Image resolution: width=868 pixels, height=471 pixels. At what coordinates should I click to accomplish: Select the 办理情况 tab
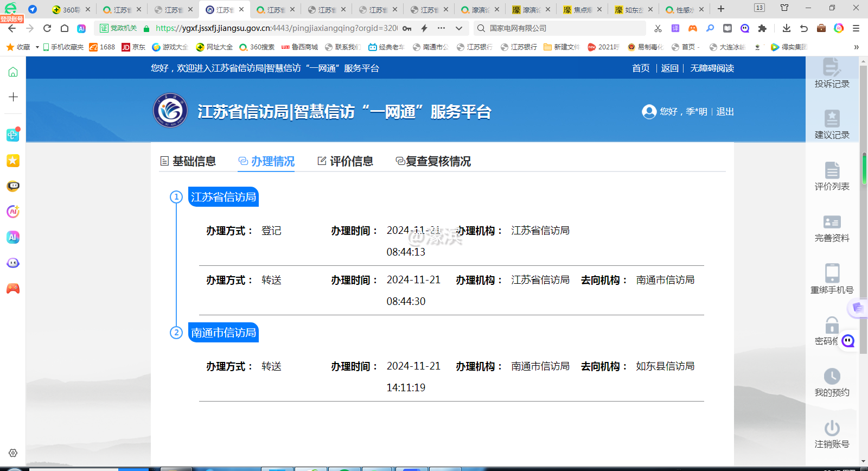tap(266, 161)
